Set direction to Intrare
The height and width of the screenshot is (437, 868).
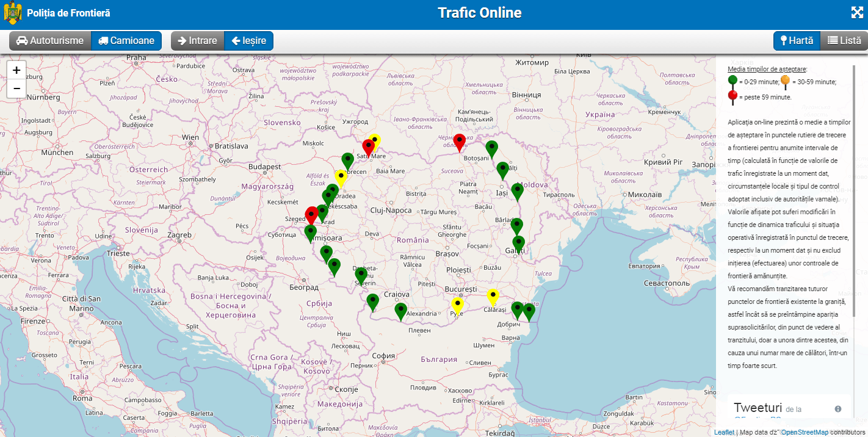pyautogui.click(x=197, y=41)
